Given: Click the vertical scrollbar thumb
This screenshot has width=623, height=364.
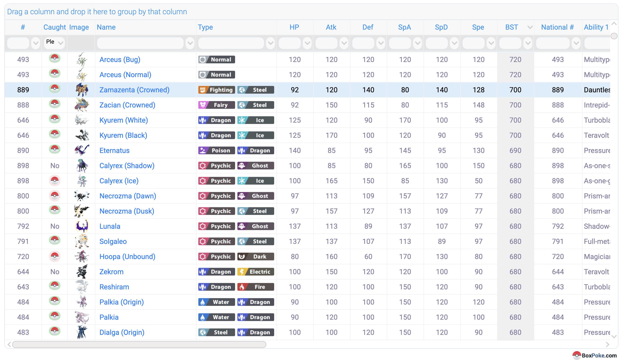Looking at the screenshot, I should point(614,36).
